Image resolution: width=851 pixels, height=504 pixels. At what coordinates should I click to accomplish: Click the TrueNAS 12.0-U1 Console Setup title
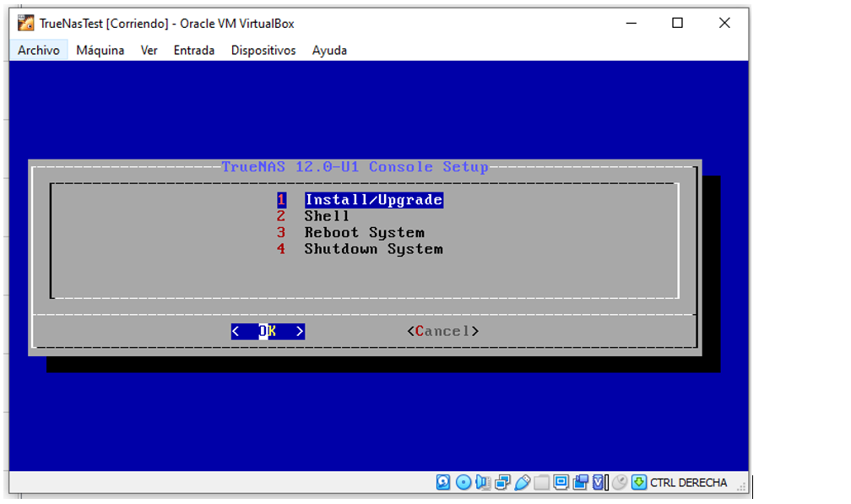(355, 167)
